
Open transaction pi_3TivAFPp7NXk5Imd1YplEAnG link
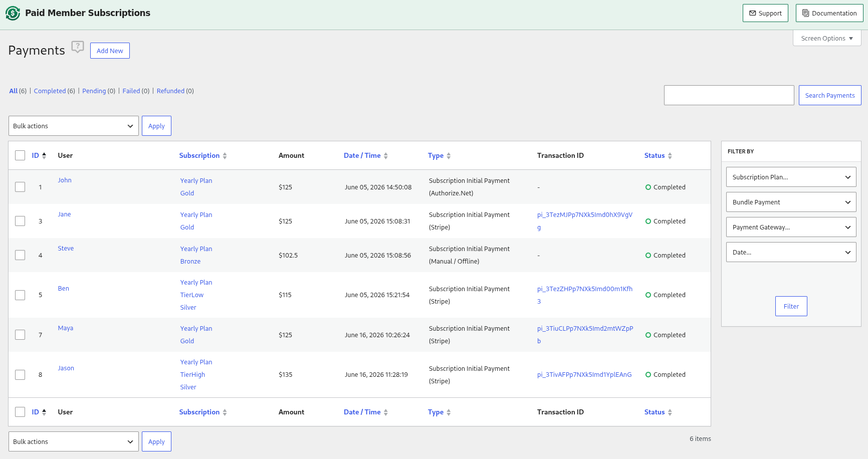[584, 375]
